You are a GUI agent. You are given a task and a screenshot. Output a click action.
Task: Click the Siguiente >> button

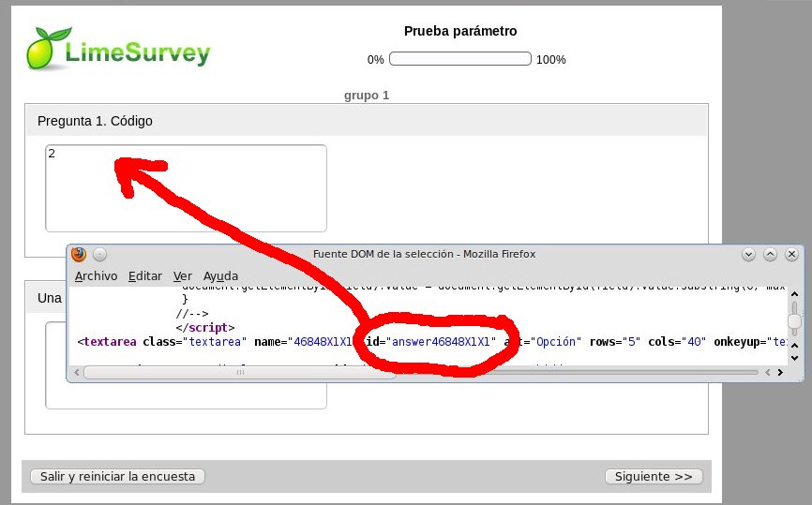tap(654, 477)
